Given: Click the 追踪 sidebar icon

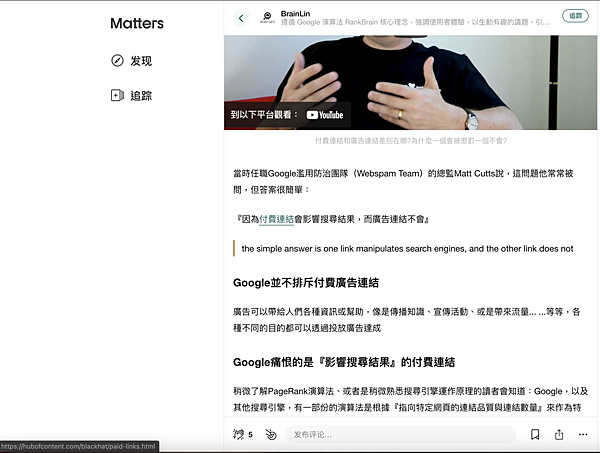Looking at the screenshot, I should click(x=117, y=95).
